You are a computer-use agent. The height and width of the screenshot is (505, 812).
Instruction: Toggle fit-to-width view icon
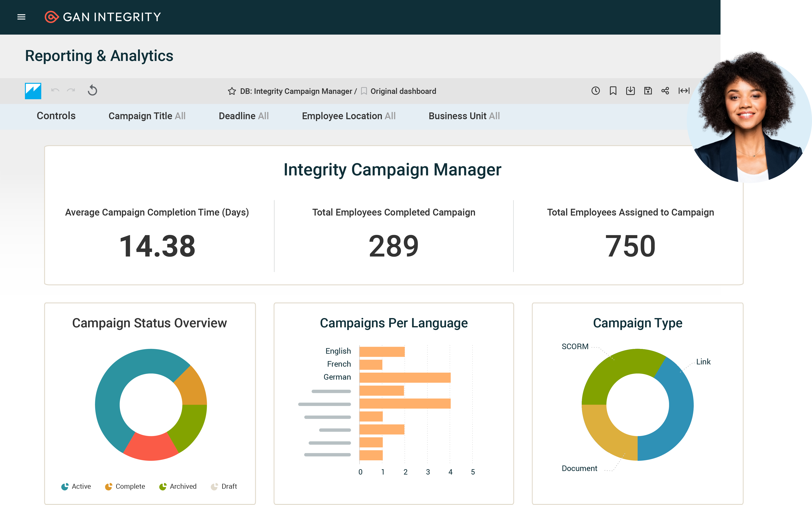coord(684,91)
